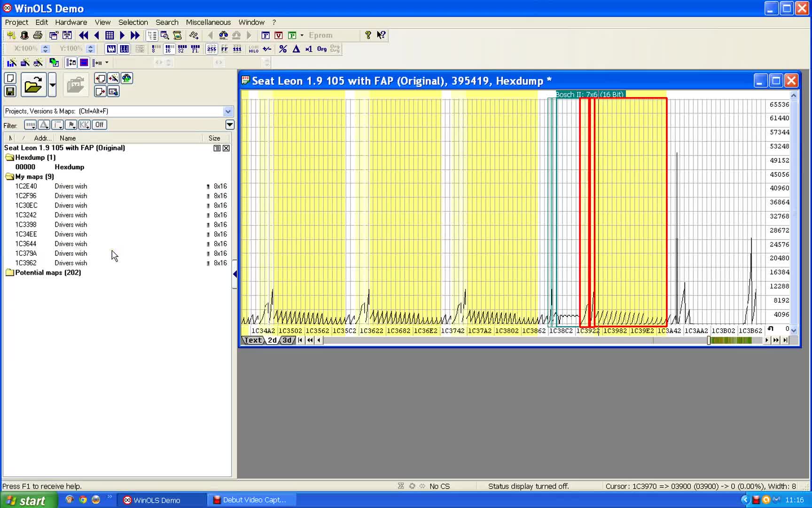Click the printer icon in toolbar
The height and width of the screenshot is (508, 812).
point(38,35)
